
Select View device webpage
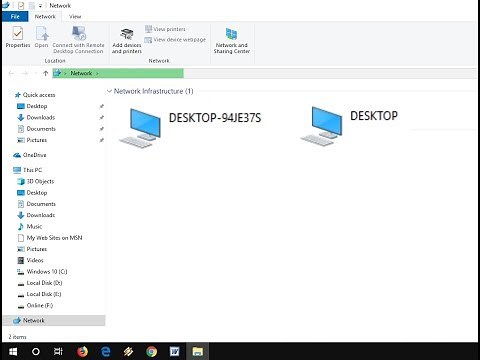(175, 40)
